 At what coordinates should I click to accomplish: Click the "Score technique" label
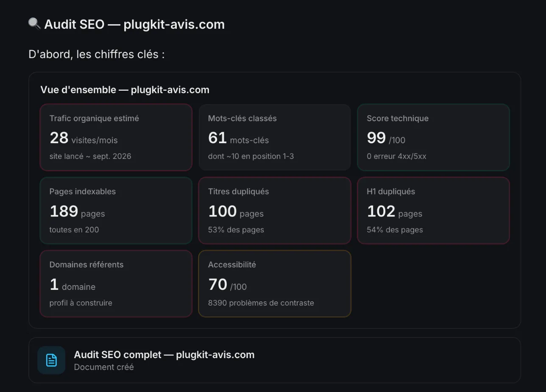[x=398, y=118]
